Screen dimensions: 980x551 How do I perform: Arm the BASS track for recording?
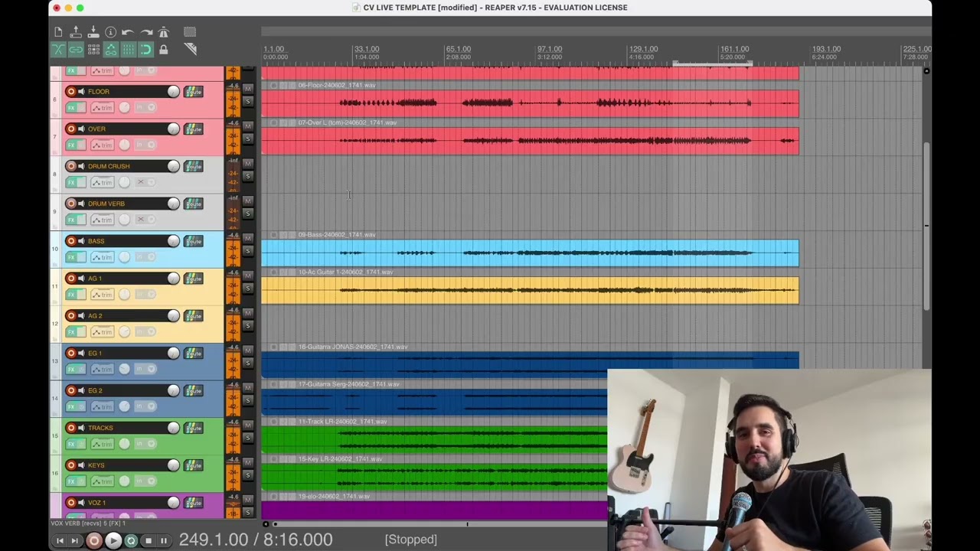(x=71, y=241)
